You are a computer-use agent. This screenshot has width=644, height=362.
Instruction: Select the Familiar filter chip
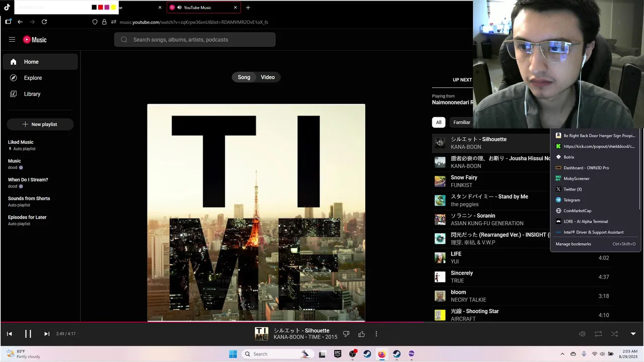tap(461, 122)
